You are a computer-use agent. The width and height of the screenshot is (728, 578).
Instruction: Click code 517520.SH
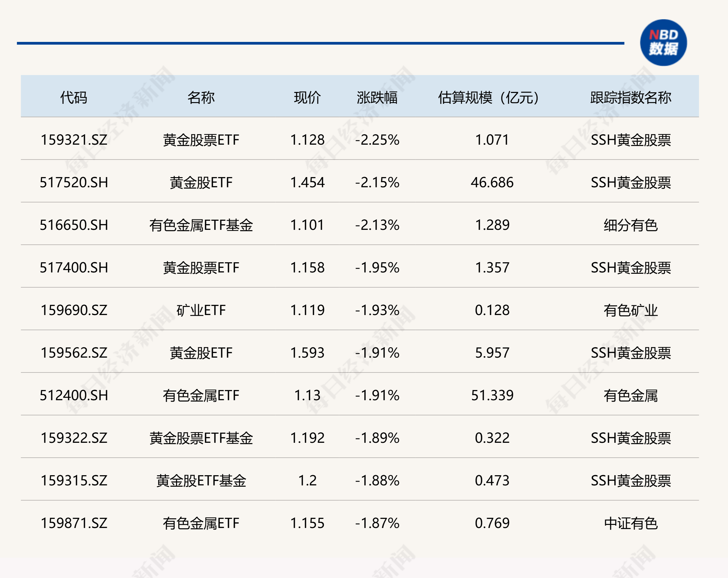(x=74, y=183)
